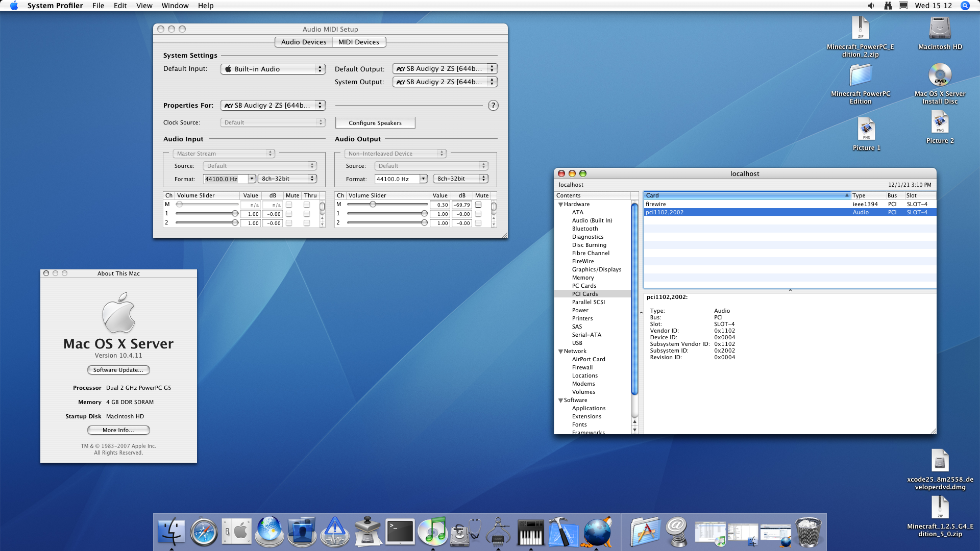Collapse the Hardware tree section

[560, 205]
